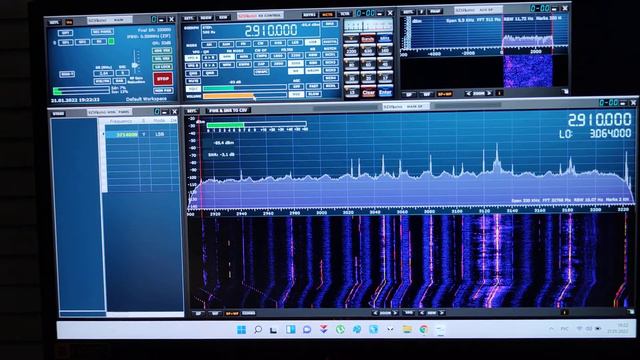Click ZOOM left arrow in AUX SP window
The image size is (640, 360).
[469, 93]
